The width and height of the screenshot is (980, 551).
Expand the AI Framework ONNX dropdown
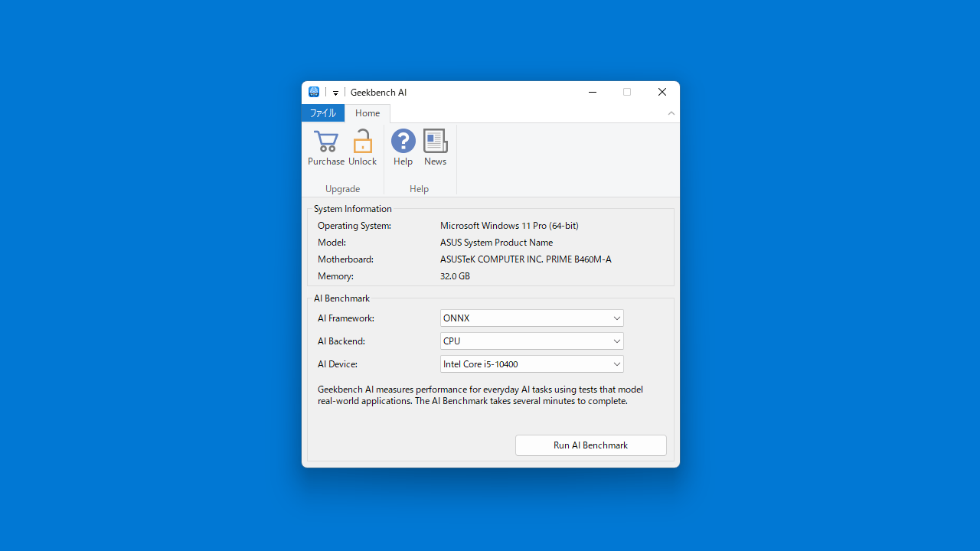tap(532, 318)
